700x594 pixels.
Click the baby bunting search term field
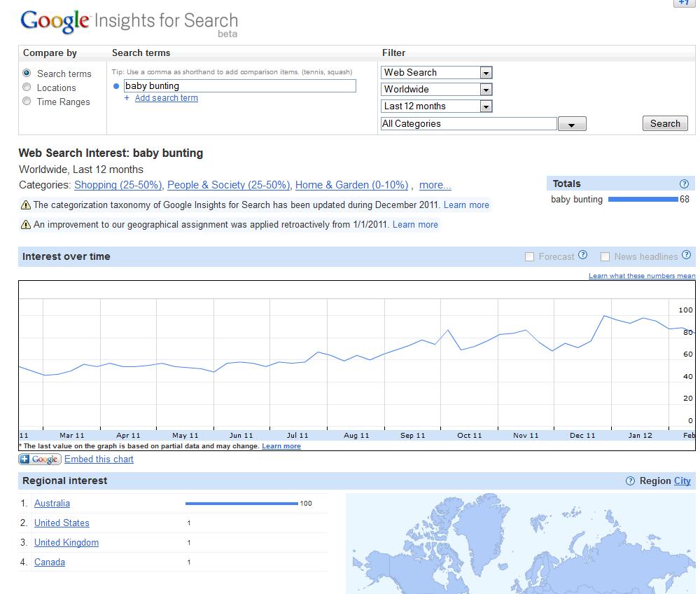pos(239,85)
